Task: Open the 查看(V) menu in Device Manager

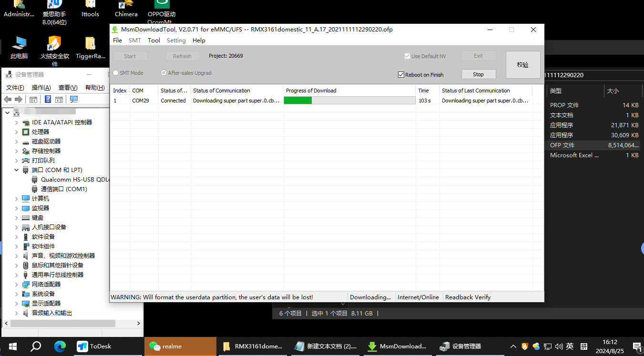Action: (x=68, y=88)
